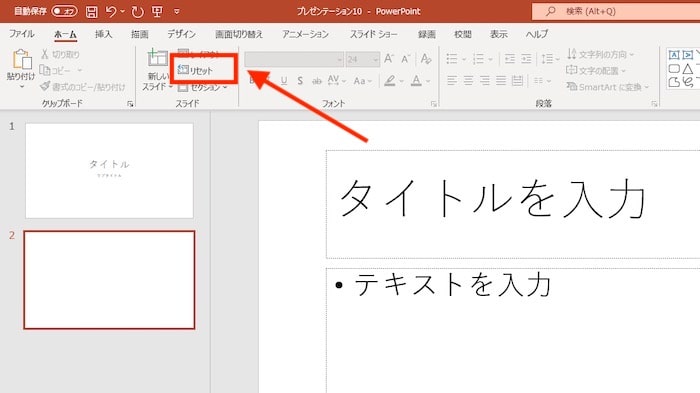Screen dimensions: 700x393
Task: Click the 新しいスライド icon
Action: [x=157, y=58]
